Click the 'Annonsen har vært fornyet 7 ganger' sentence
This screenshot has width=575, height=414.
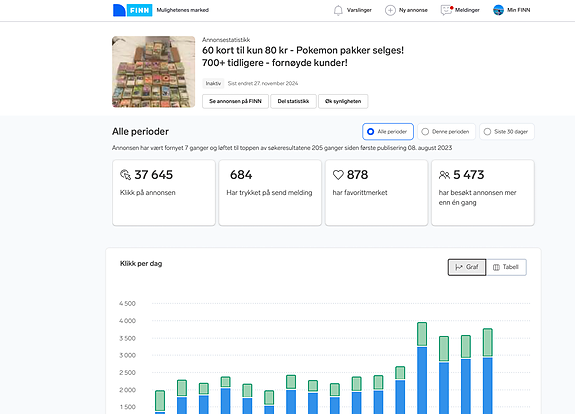point(282,148)
